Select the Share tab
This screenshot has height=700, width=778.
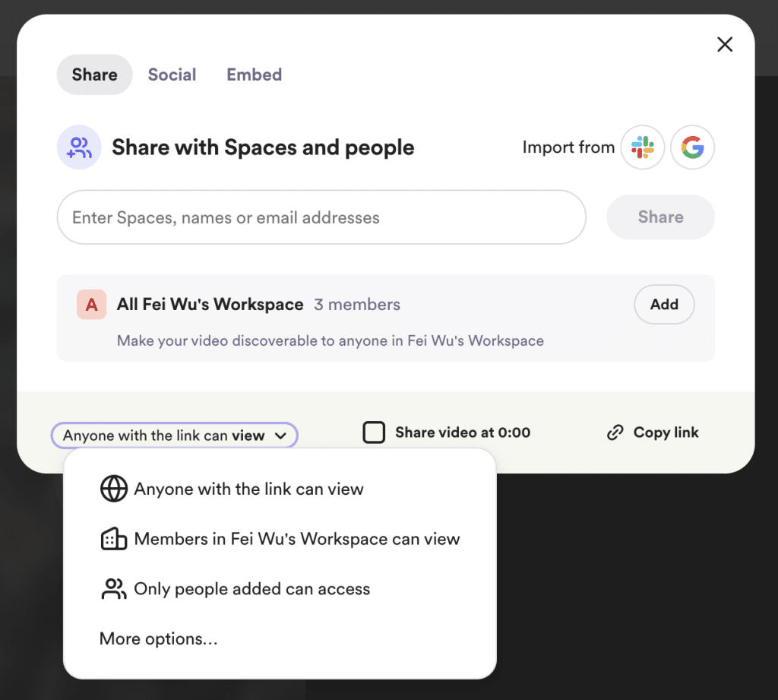tap(94, 74)
